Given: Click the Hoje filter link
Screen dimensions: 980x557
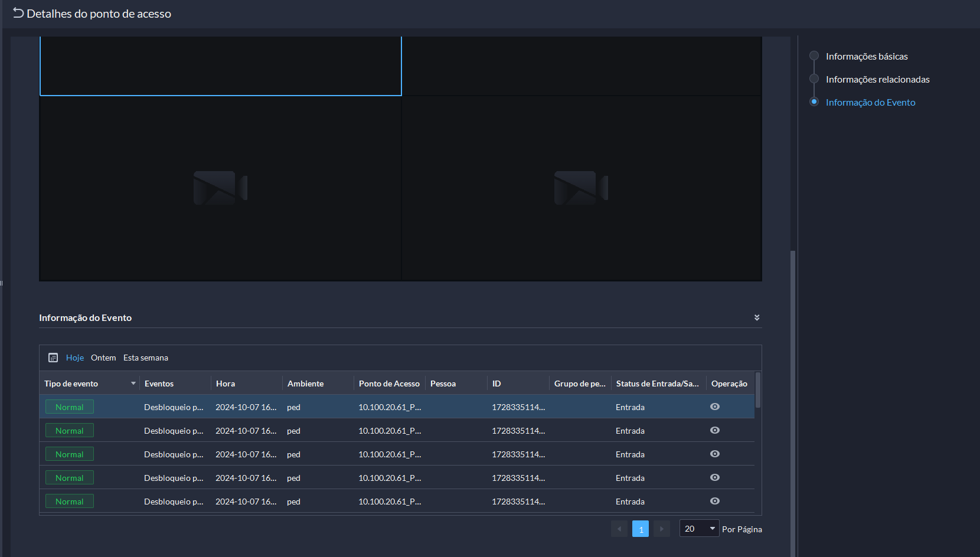Looking at the screenshot, I should [75, 358].
